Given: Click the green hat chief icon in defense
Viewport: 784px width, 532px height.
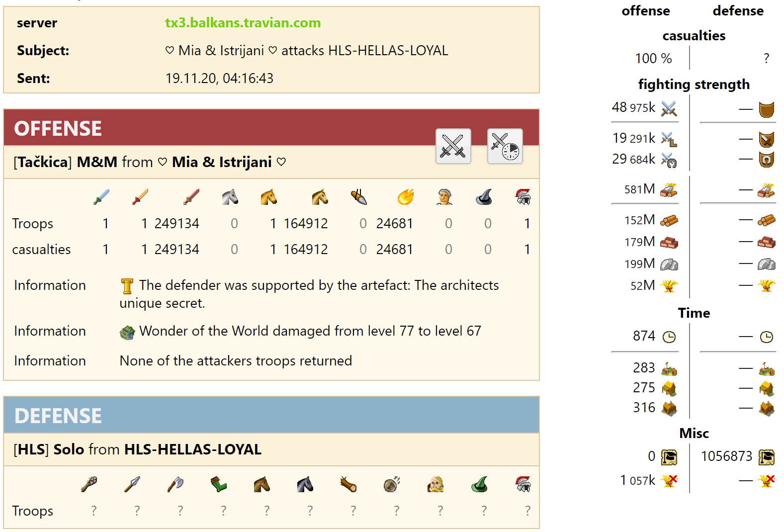Looking at the screenshot, I should click(x=480, y=484).
